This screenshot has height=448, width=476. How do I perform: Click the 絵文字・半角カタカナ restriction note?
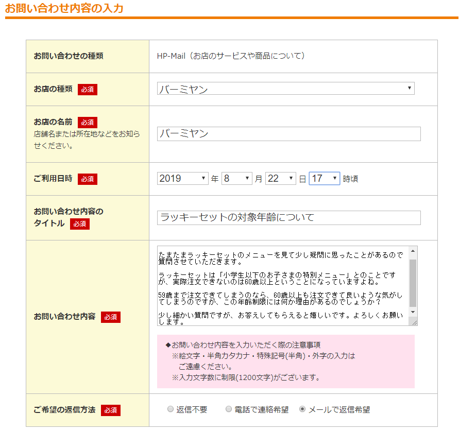click(x=264, y=361)
